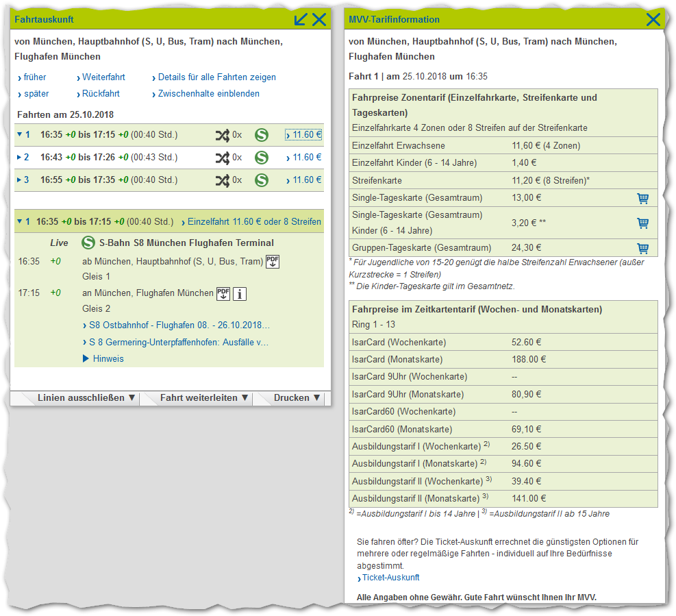Click Details für alle Fahrten zeigen
676x616 pixels.
point(214,77)
